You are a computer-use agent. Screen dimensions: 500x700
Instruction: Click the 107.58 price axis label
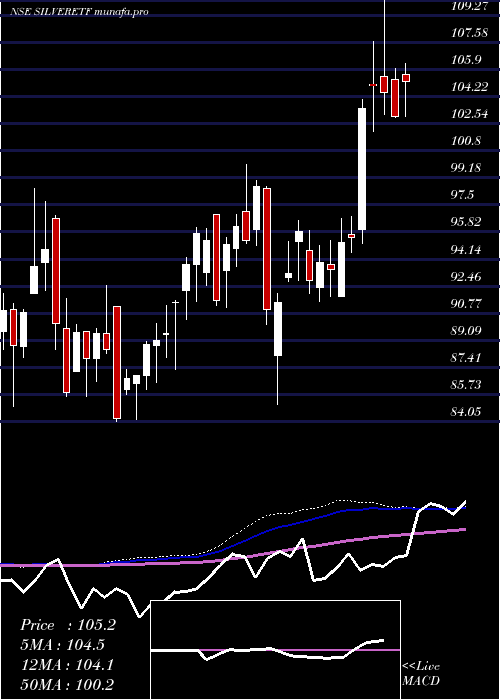pos(471,33)
